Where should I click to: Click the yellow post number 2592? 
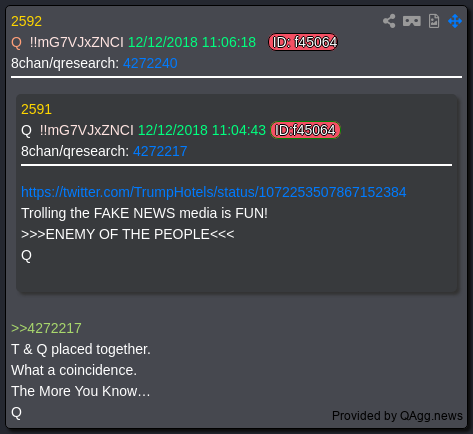(26, 21)
